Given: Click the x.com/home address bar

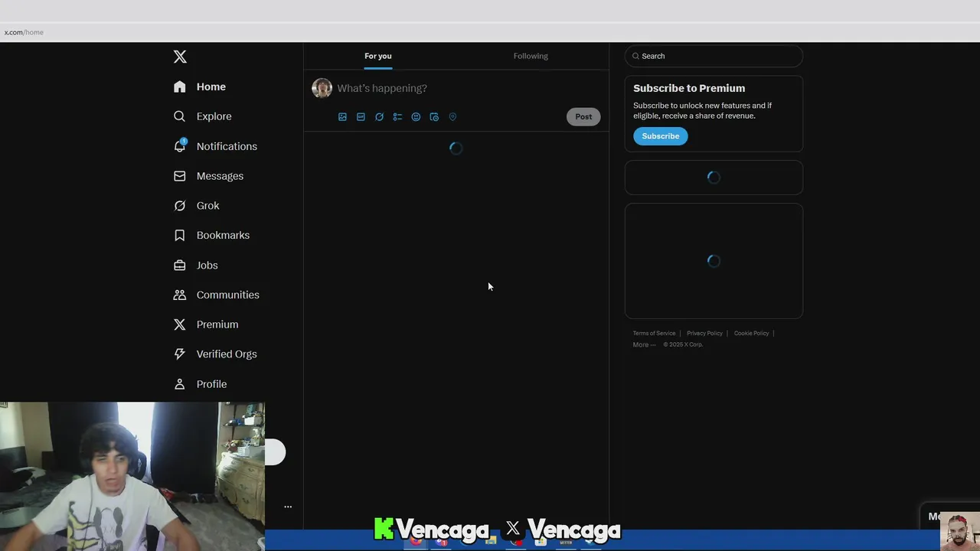Looking at the screenshot, I should tap(490, 32).
